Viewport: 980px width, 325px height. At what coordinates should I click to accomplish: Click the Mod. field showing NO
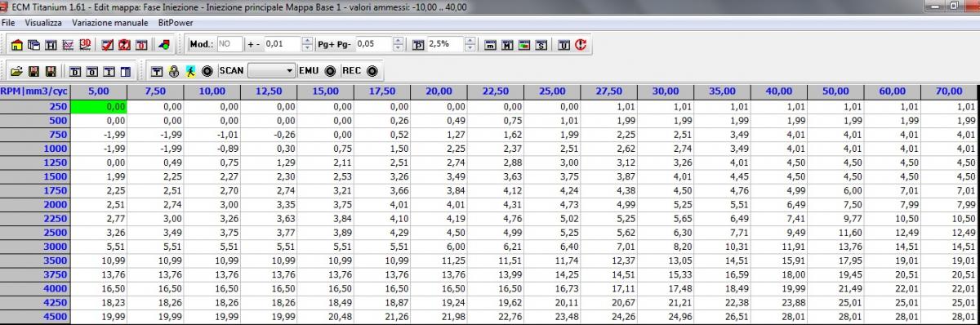tap(229, 44)
